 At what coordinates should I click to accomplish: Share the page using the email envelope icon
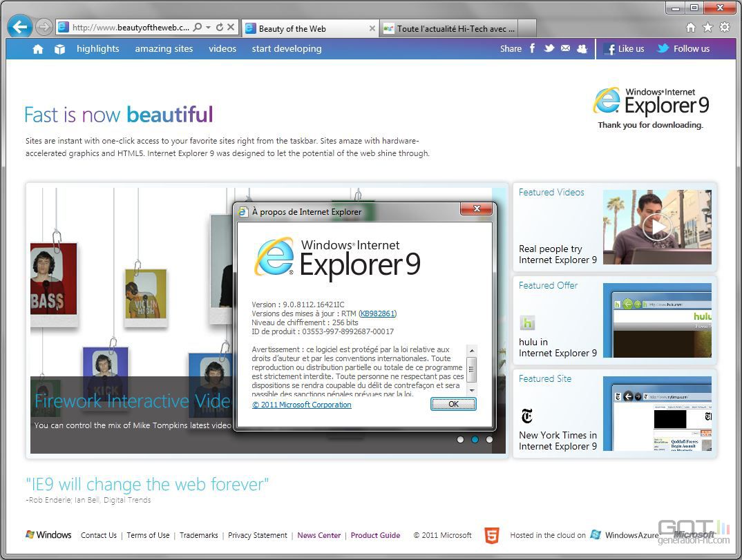click(x=565, y=48)
